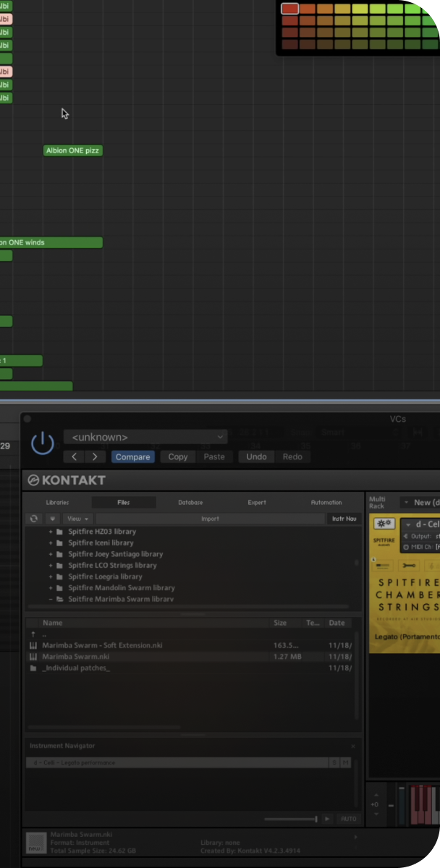Open the d - Celli instrument name dropdown
Screen dimensions: 440x868
pyautogui.click(x=421, y=524)
